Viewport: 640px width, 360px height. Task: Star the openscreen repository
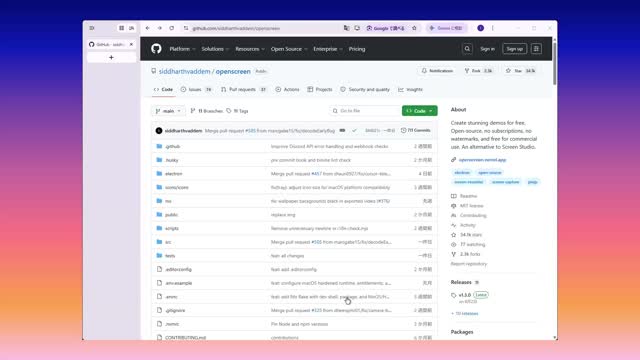[x=520, y=71]
